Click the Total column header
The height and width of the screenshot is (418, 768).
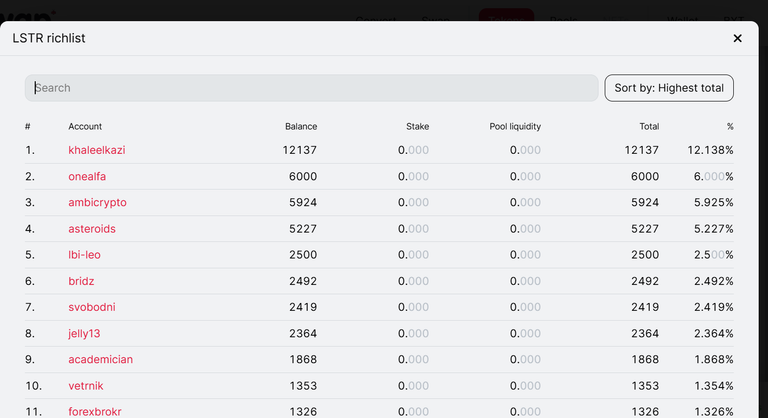click(649, 126)
